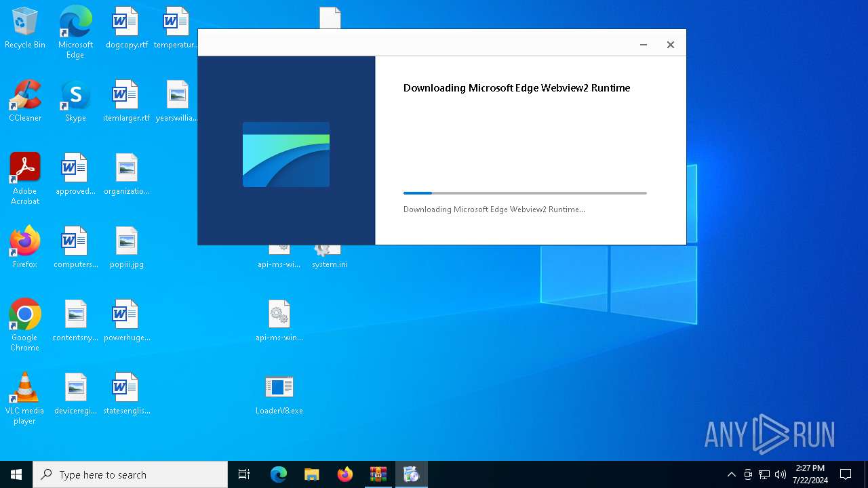868x488 pixels.
Task: Select the api-ms-win... file above LoaderV8.exe
Action: click(x=279, y=321)
